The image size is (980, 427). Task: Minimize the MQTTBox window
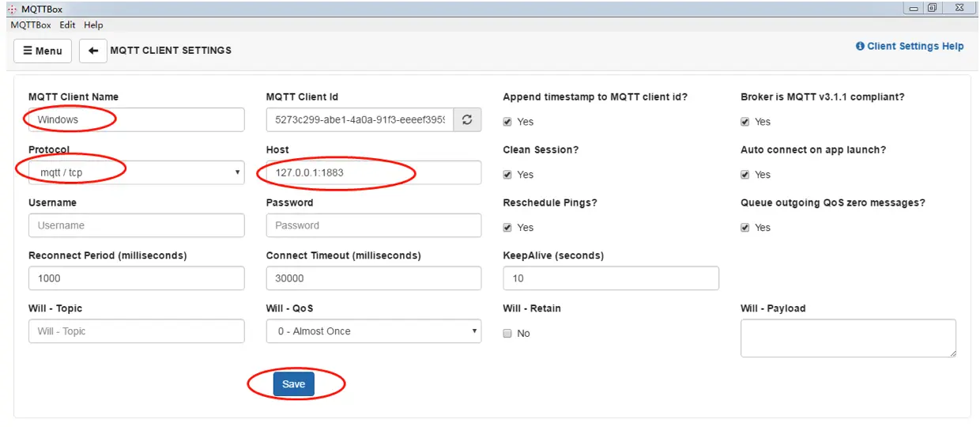(x=914, y=8)
